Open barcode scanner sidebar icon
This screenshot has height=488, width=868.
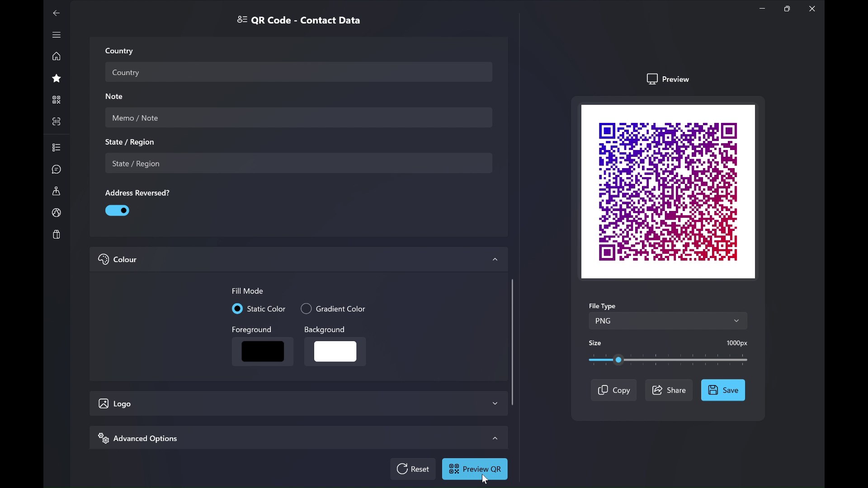(x=56, y=122)
